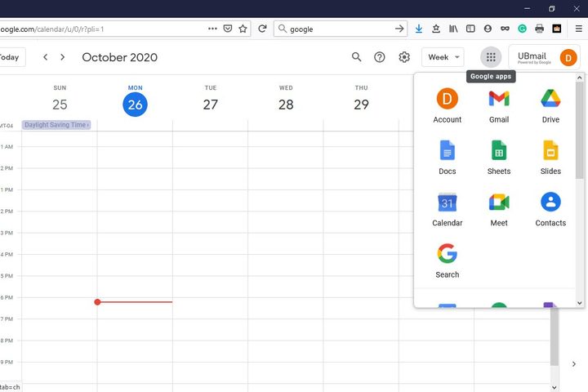Submit search with go arrow
Viewport: 588px width, 392px height.
coord(399,29)
